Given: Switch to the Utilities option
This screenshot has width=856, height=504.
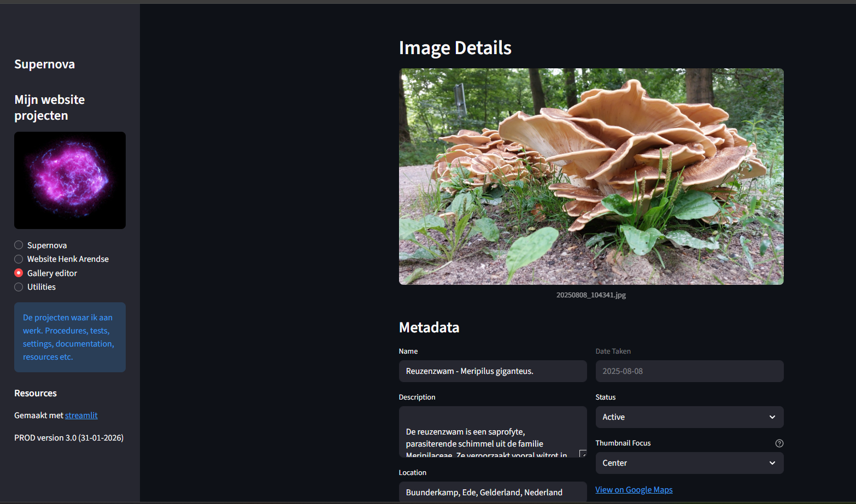Looking at the screenshot, I should [19, 287].
